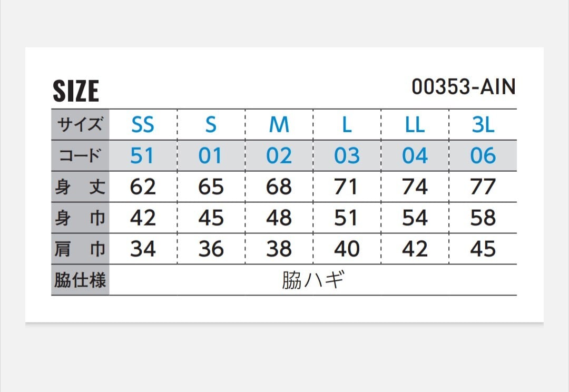
Task: Click the SIZE heading text
Action: coord(76,91)
